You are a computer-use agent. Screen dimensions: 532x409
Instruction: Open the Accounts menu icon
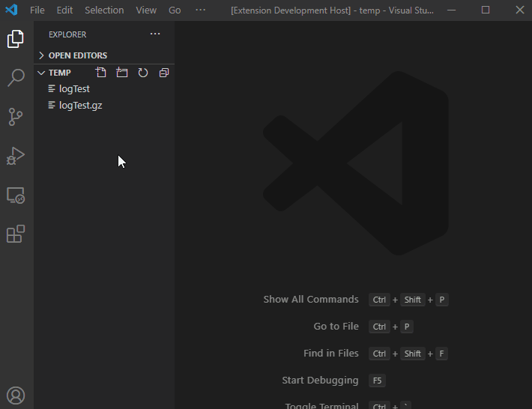(x=16, y=396)
